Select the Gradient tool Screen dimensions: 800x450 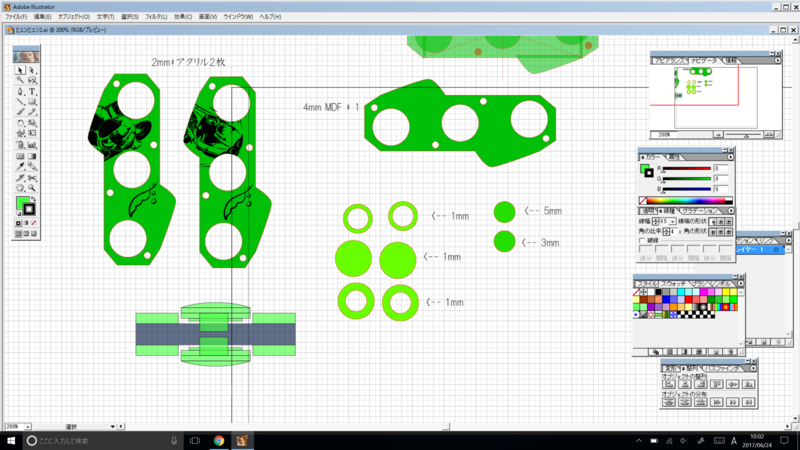pos(32,156)
